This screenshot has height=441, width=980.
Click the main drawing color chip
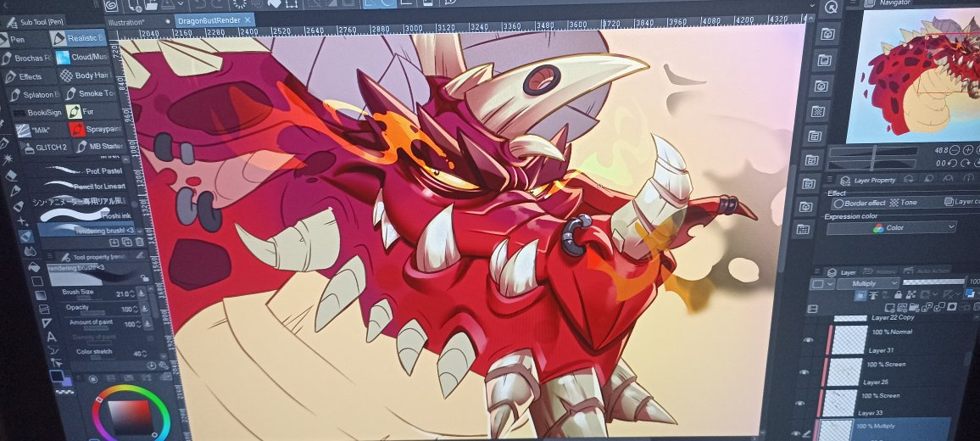56,376
